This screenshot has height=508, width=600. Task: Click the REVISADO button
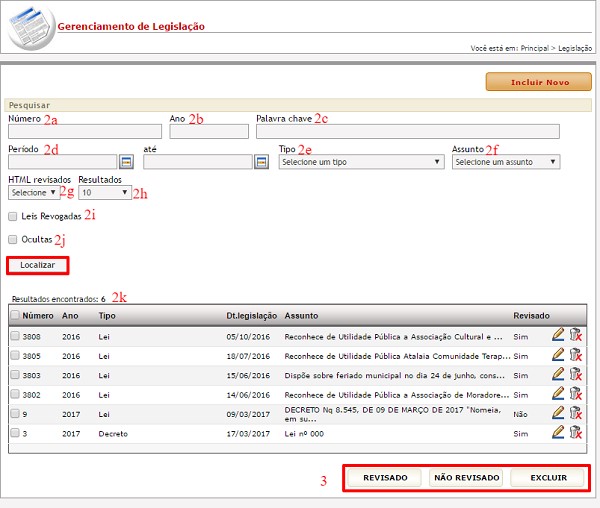coord(385,477)
